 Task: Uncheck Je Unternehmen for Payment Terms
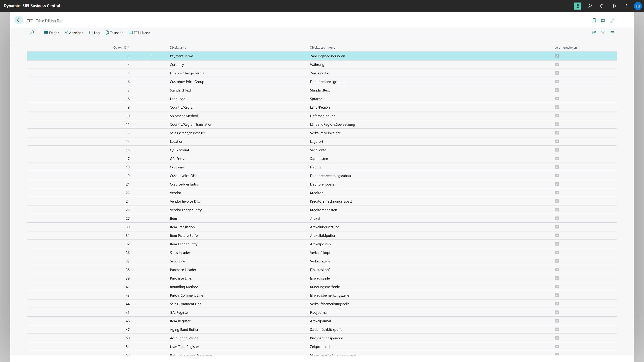click(557, 56)
